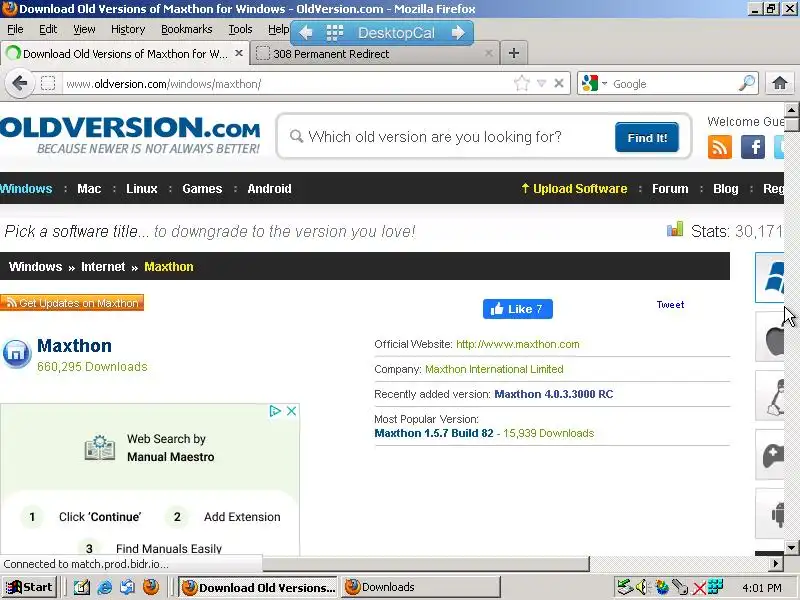Click the red X tray icon
This screenshot has width=800, height=600.
(x=699, y=589)
